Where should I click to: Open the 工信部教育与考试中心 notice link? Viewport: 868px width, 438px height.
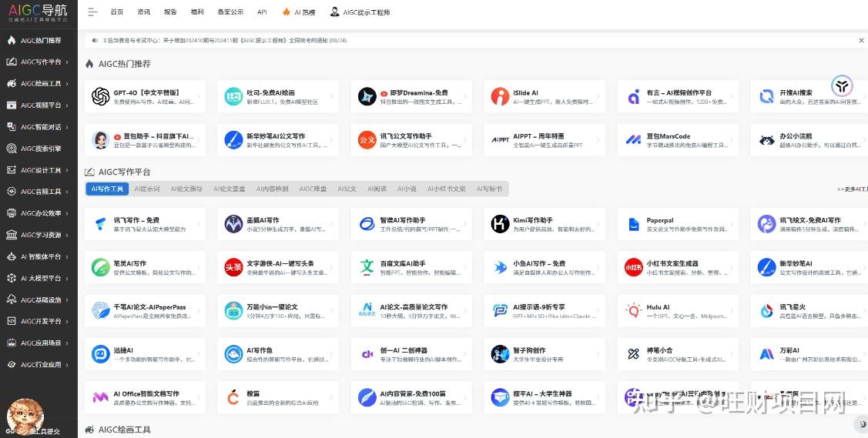(224, 40)
